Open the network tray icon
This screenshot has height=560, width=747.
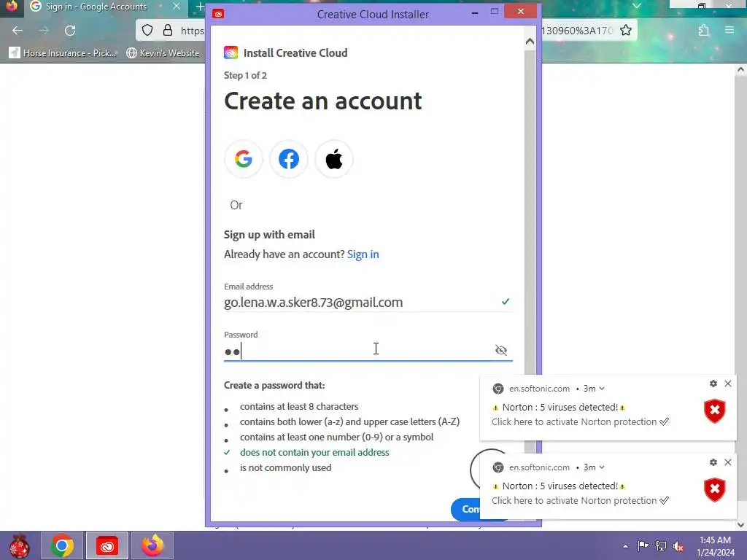click(x=661, y=545)
